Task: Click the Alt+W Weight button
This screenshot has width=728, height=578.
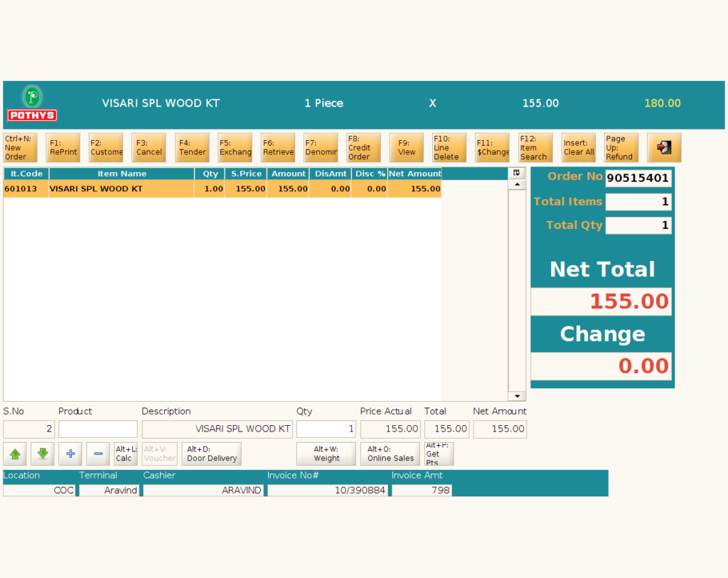Action: click(326, 454)
